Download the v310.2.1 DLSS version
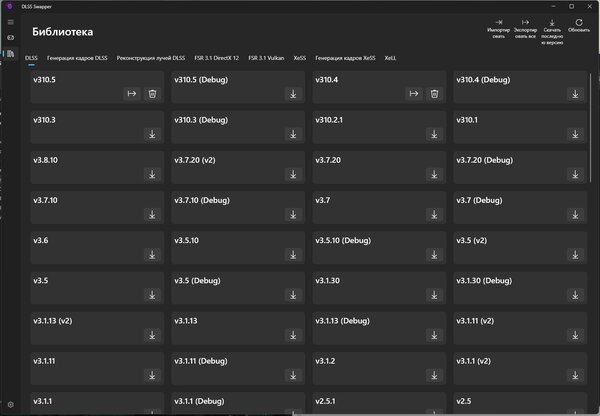This screenshot has width=600, height=416. click(434, 134)
